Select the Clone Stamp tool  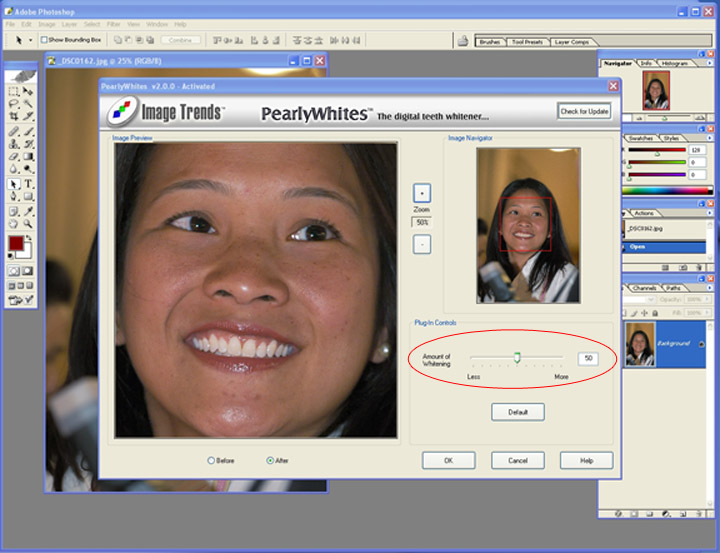14,144
